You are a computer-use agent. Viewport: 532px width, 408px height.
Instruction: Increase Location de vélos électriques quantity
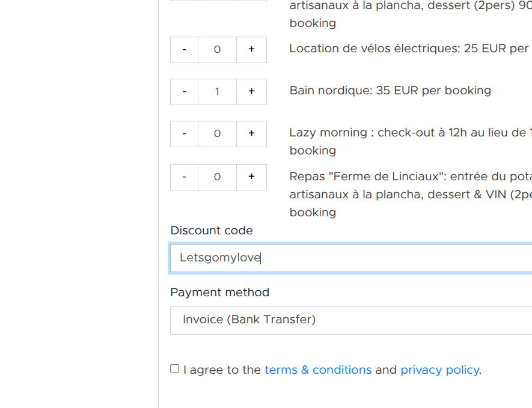pyautogui.click(x=251, y=49)
